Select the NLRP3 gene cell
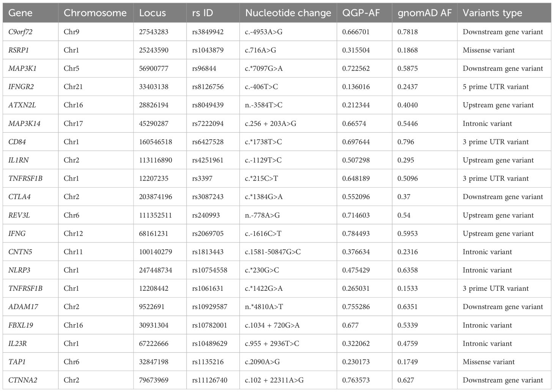This screenshot has height=392, width=554. click(19, 270)
